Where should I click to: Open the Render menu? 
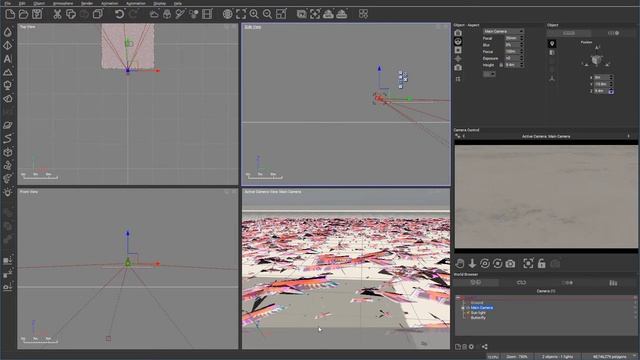pos(87,3)
